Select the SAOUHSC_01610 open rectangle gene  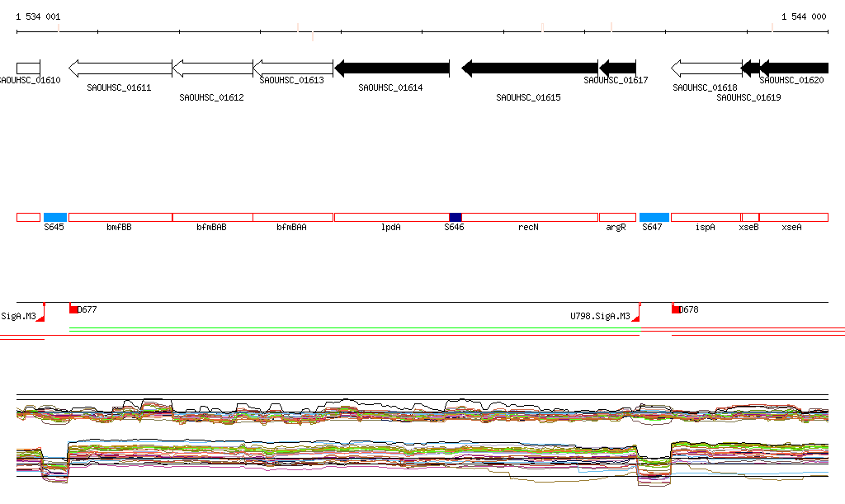point(29,68)
